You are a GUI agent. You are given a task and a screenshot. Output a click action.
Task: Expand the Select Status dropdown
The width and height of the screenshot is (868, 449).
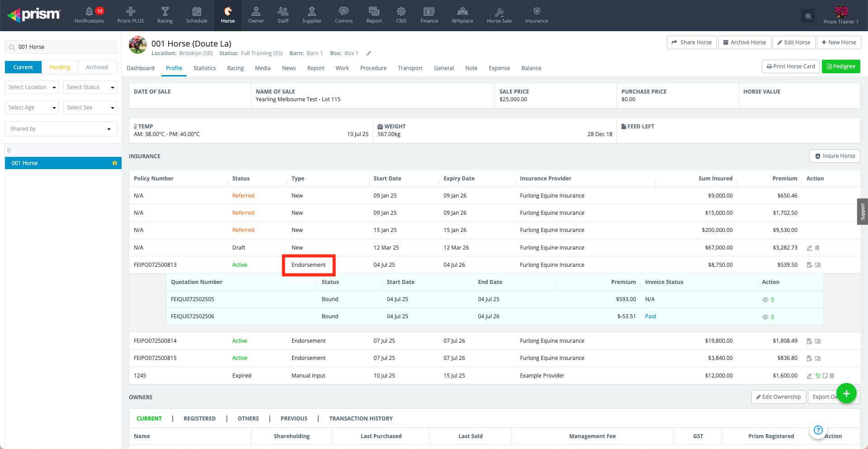[x=90, y=87]
